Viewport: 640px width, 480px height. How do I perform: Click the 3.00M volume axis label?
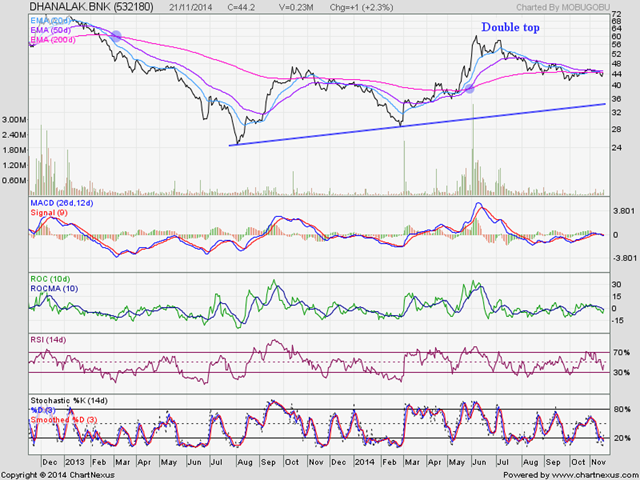coord(14,120)
